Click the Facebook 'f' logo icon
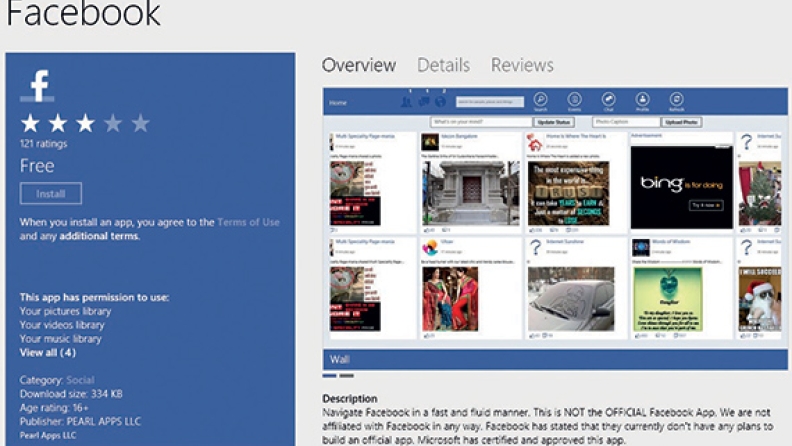This screenshot has width=792, height=446. tap(37, 86)
